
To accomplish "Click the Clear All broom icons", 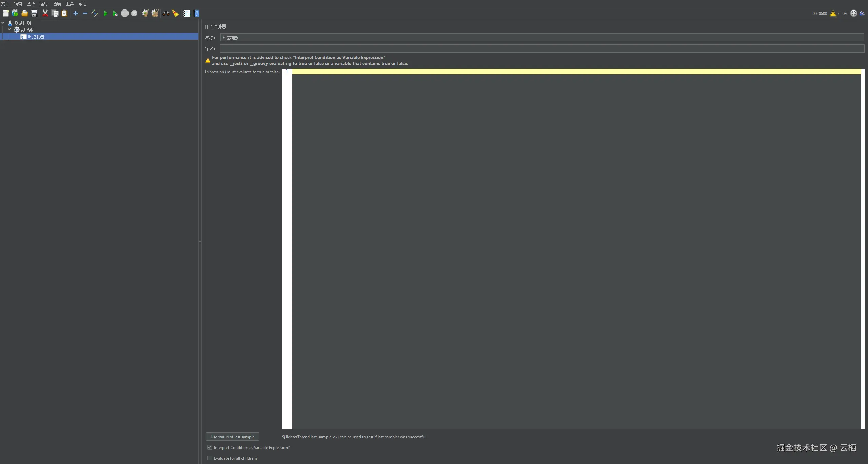I will tap(155, 14).
